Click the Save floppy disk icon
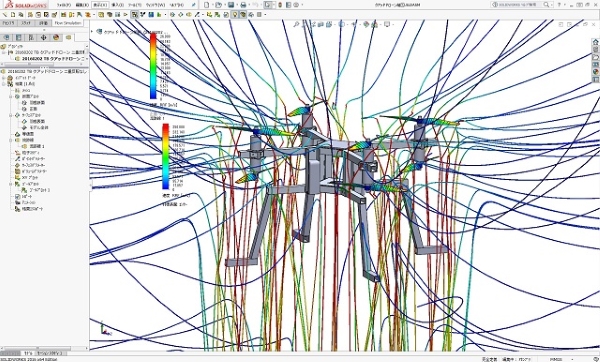This screenshot has height=362, width=600. (231, 5)
